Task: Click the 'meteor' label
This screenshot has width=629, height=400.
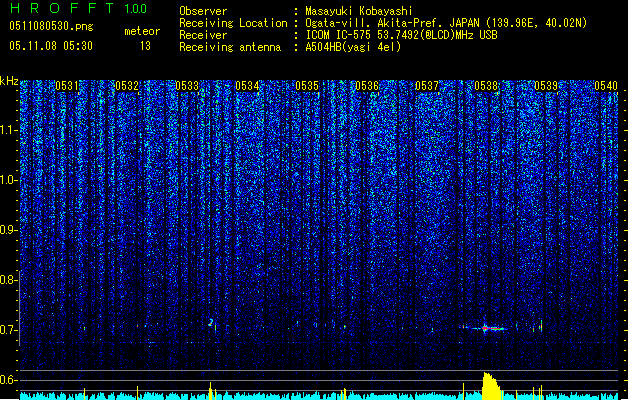Action: [142, 31]
